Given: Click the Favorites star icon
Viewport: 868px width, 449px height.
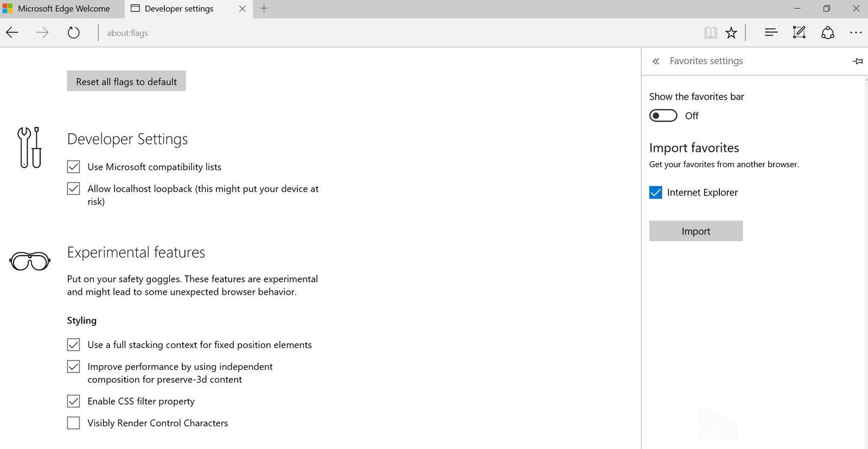Looking at the screenshot, I should [731, 33].
